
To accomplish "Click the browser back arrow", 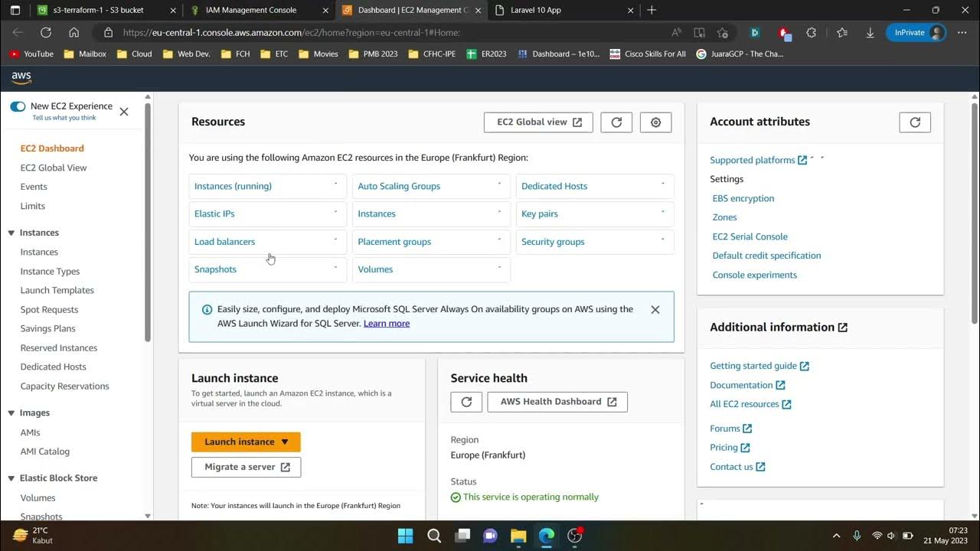I will coord(18,33).
